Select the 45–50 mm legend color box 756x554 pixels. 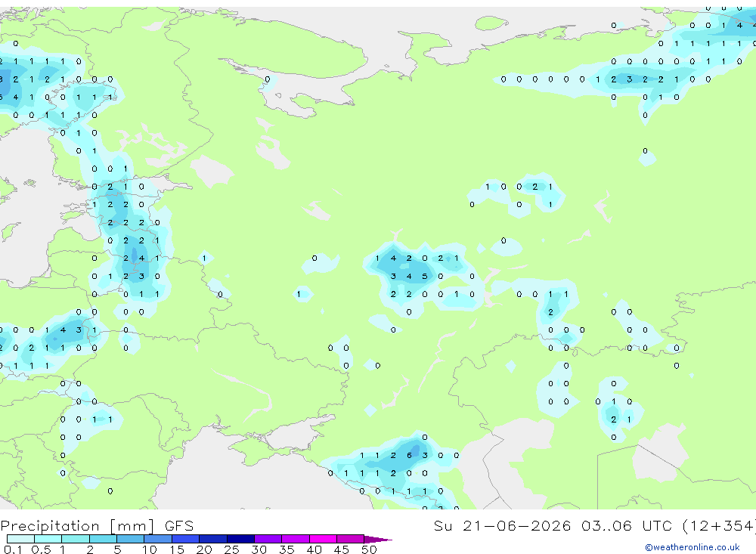pos(351,539)
